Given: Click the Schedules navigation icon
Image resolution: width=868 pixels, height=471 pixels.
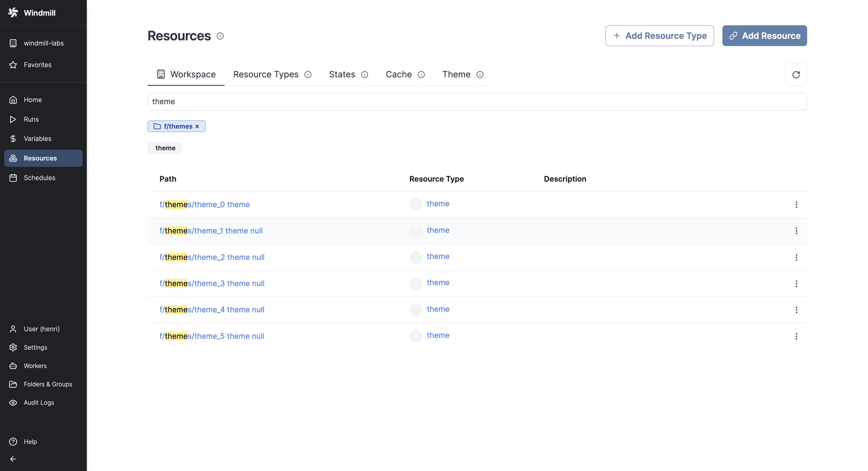Looking at the screenshot, I should [x=14, y=177].
